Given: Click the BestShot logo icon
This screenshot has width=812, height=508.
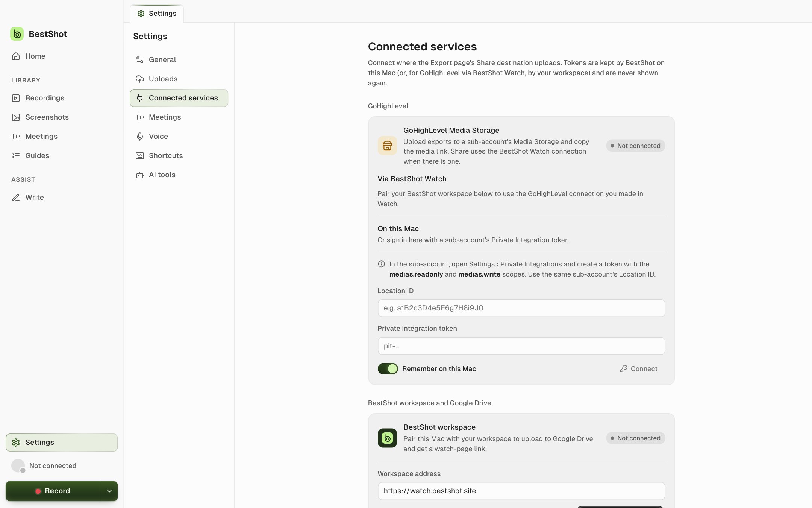Looking at the screenshot, I should pyautogui.click(x=17, y=34).
